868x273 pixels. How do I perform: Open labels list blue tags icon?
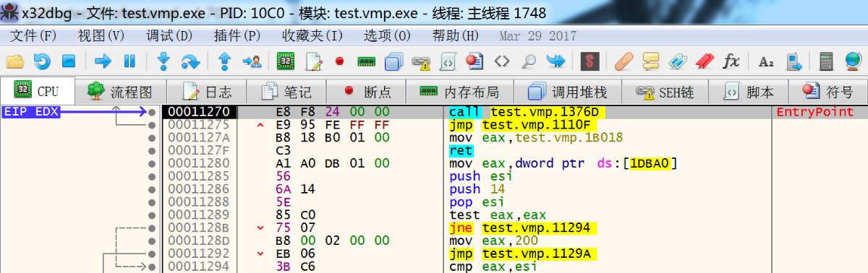coord(678,61)
